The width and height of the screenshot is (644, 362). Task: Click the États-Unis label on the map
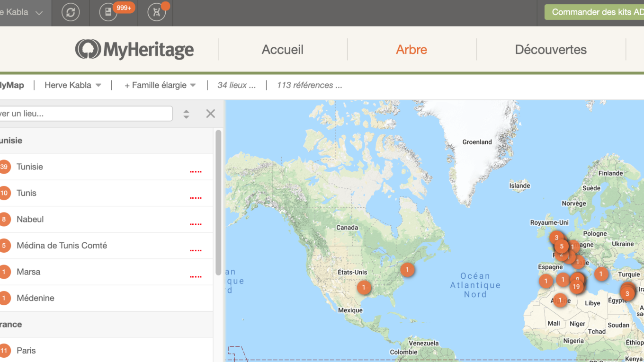coord(352,272)
